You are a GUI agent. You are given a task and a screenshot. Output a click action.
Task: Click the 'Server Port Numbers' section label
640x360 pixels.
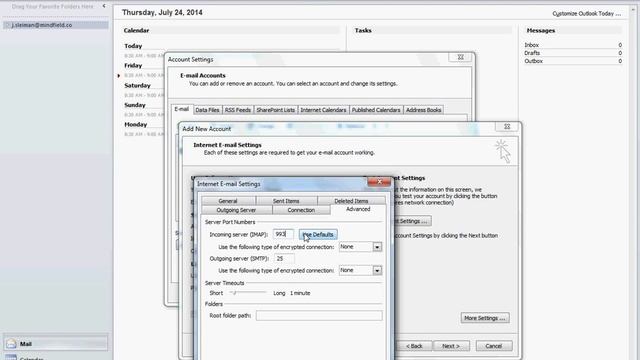coord(230,222)
